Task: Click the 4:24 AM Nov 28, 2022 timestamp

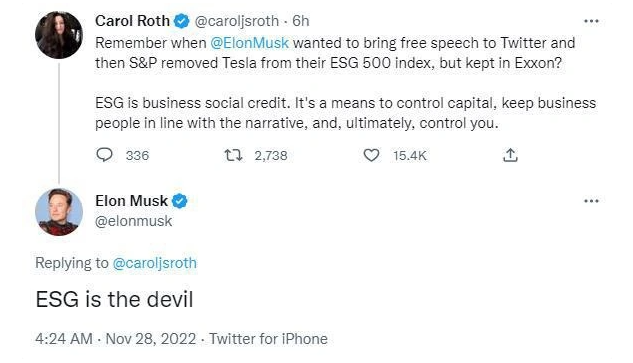Action: click(115, 338)
